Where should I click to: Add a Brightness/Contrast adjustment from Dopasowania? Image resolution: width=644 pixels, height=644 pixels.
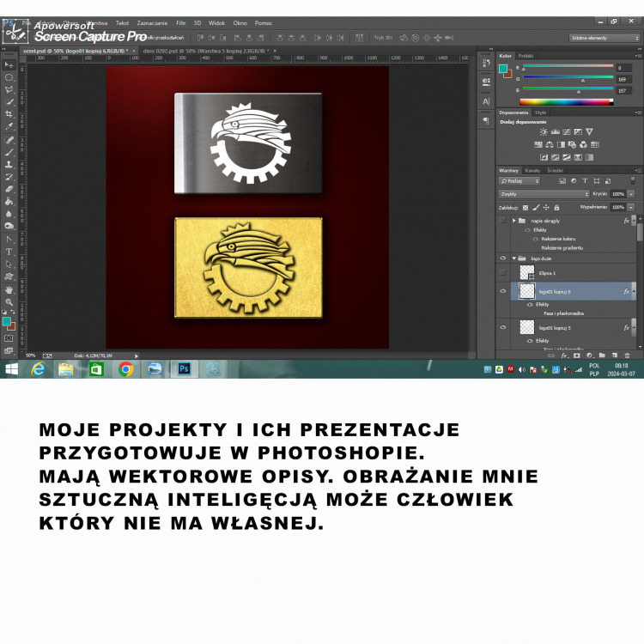pos(544,131)
